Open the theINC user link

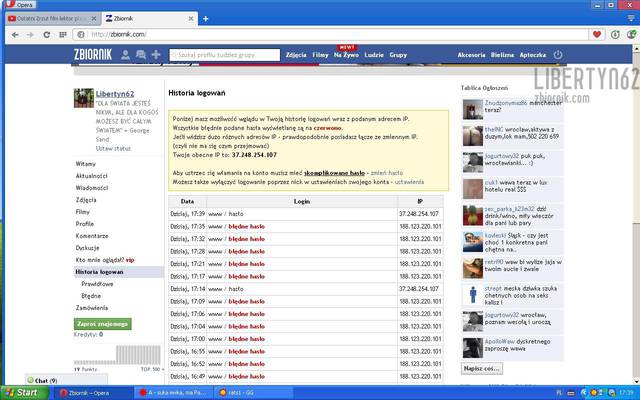[x=494, y=129]
